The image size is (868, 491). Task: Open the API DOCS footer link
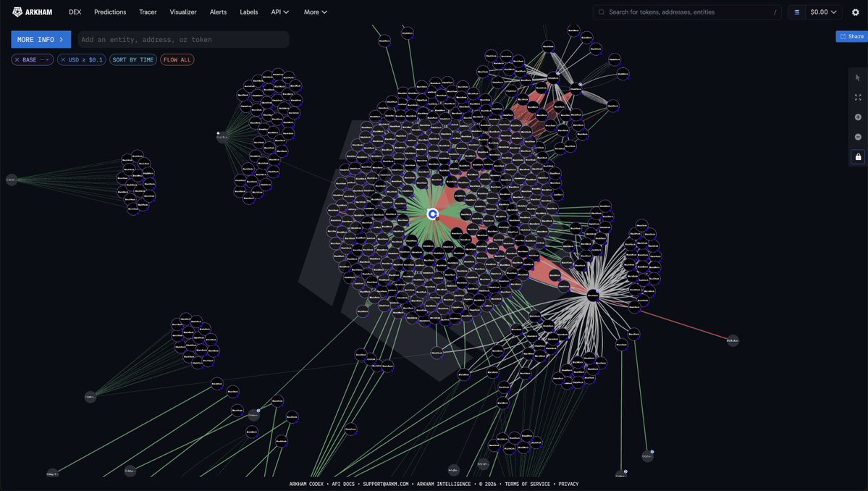pos(343,484)
